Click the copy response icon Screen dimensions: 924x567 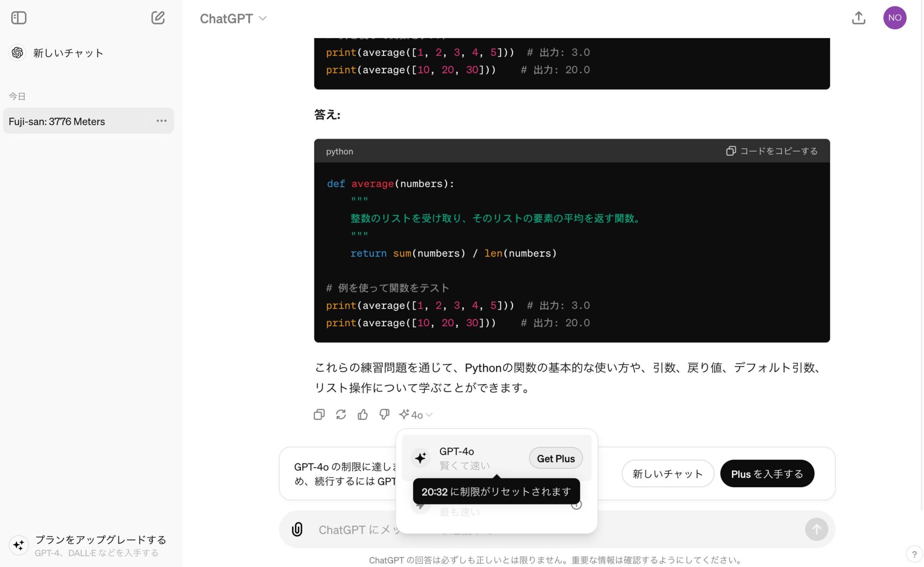[x=319, y=414]
